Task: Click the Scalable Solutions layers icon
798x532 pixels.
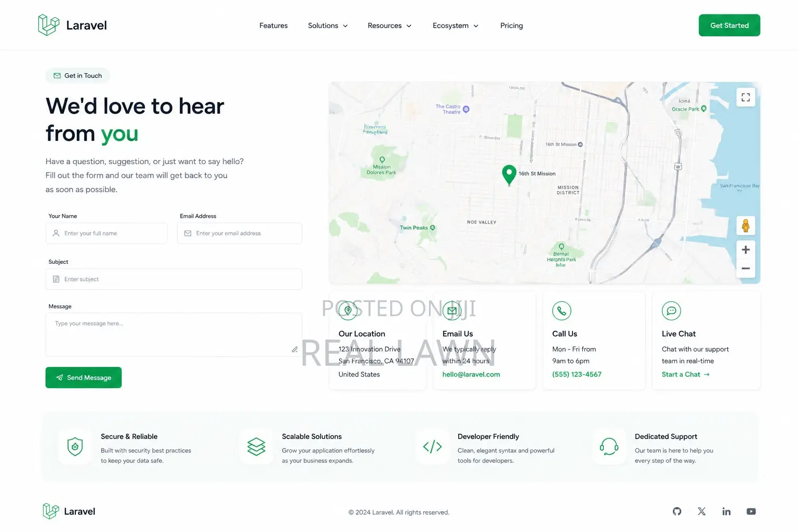Action: 256,447
